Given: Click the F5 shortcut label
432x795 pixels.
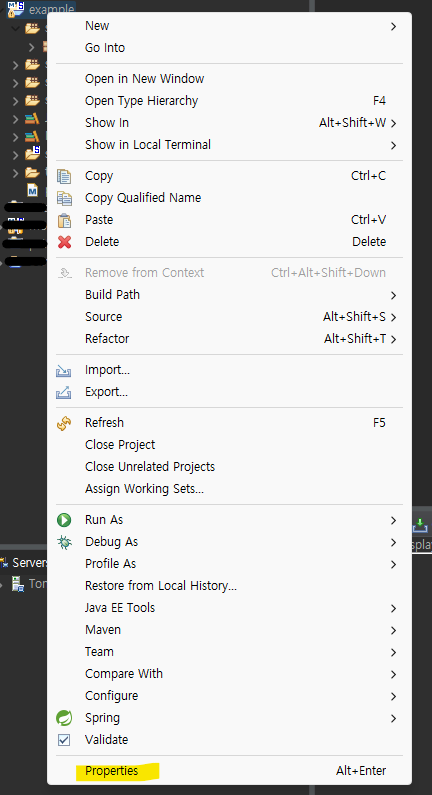Looking at the screenshot, I should (379, 423).
